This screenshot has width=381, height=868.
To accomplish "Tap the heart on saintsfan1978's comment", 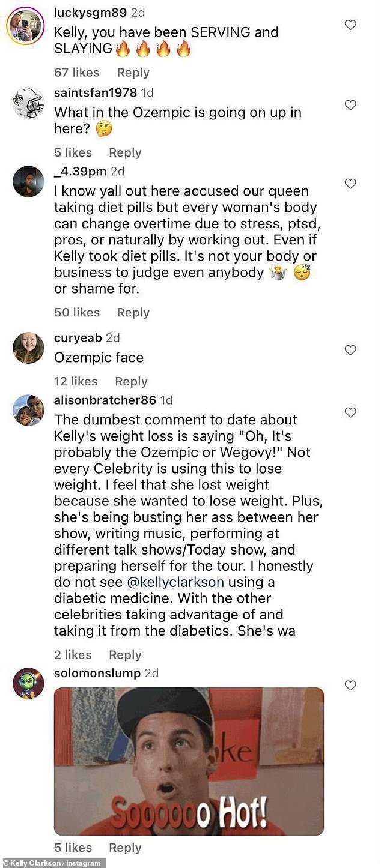I will click(x=350, y=105).
